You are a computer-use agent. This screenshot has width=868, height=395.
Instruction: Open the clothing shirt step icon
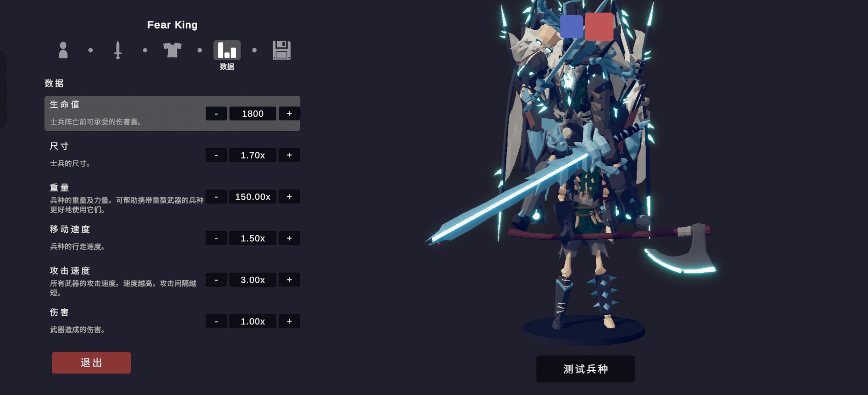tap(172, 50)
